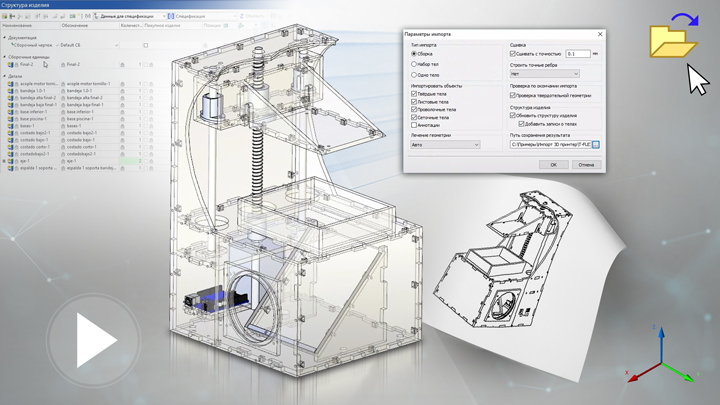Viewport: 720px width, 405px height.
Task: Click the Обозначение column header
Action: [90, 26]
